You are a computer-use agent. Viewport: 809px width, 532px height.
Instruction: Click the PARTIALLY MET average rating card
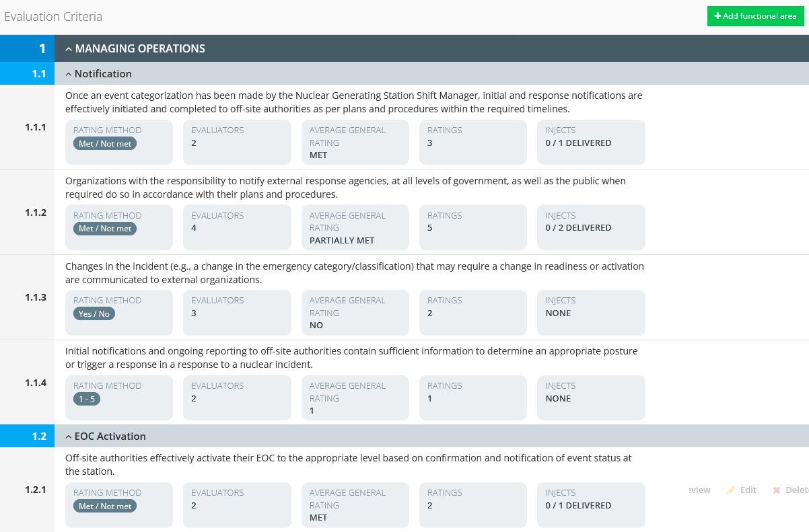click(x=355, y=227)
